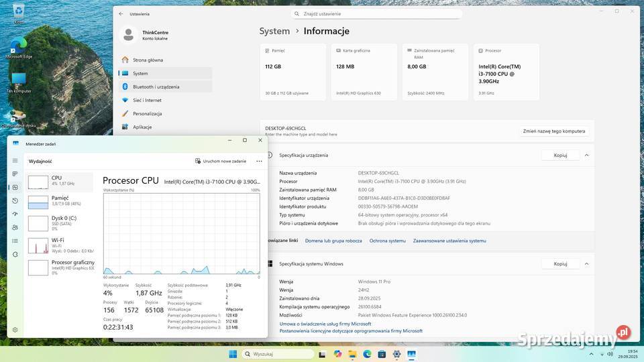Click the Windows Start button

[x=233, y=353]
